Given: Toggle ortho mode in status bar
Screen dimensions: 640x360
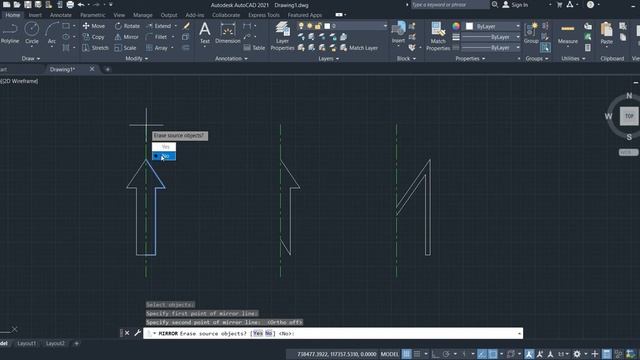Looking at the screenshot, I should (x=436, y=354).
